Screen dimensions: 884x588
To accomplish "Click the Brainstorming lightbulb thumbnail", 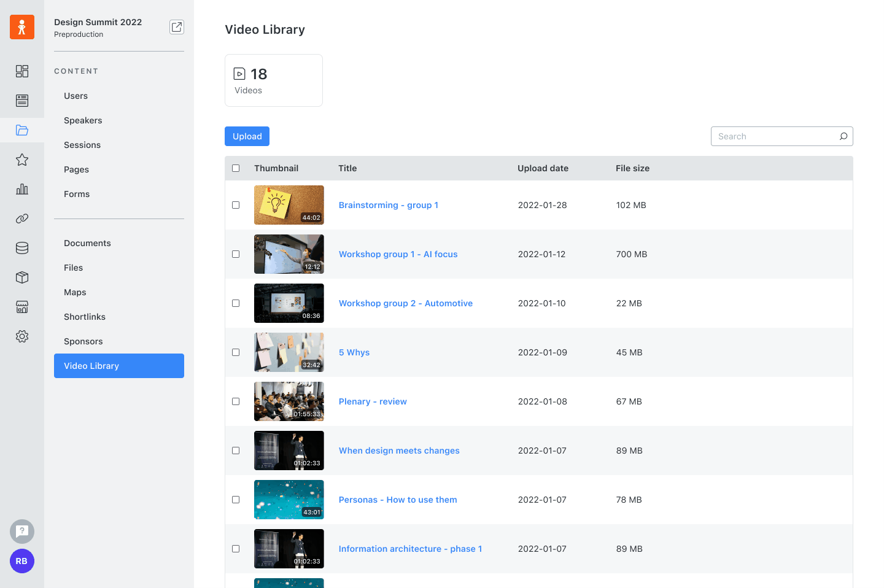I will 289,205.
